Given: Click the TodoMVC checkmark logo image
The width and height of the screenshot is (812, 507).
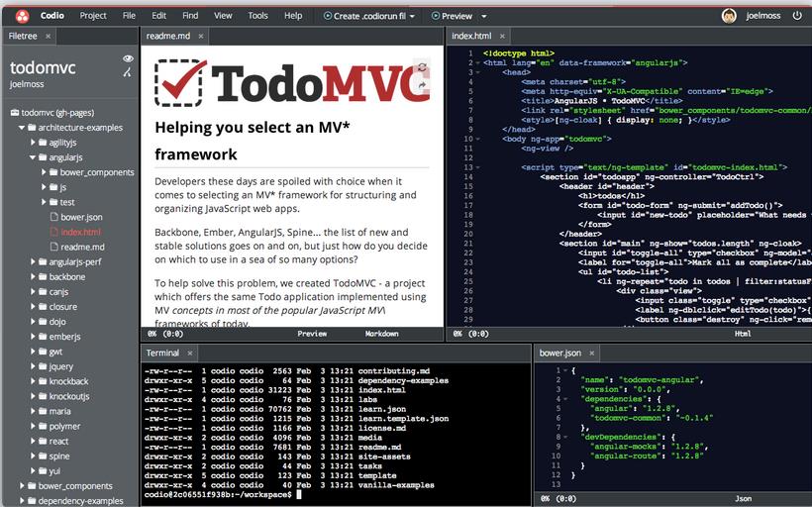Looking at the screenshot, I should click(x=179, y=83).
